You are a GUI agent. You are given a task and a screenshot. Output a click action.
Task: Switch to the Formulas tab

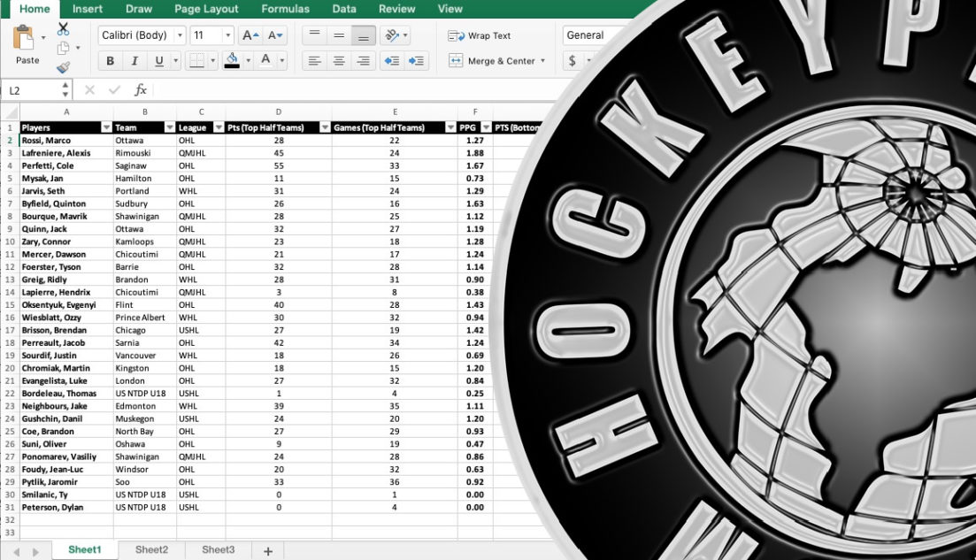285,9
